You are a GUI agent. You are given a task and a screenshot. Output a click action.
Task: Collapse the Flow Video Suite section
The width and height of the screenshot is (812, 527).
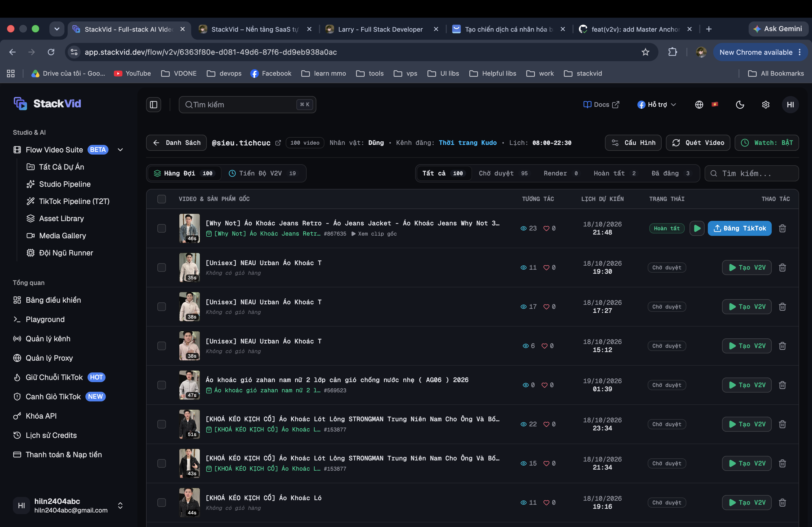pyautogui.click(x=120, y=150)
